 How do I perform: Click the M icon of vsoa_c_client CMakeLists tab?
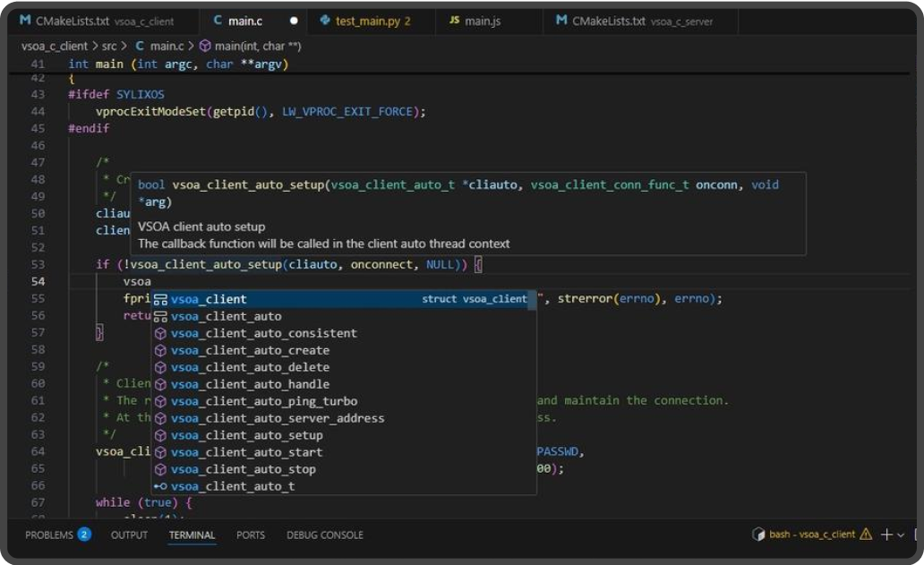25,21
